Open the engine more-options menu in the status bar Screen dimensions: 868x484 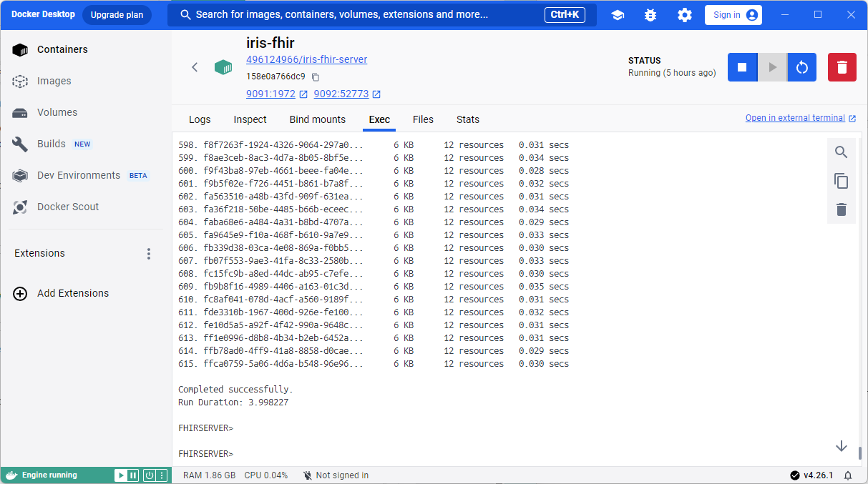click(162, 475)
